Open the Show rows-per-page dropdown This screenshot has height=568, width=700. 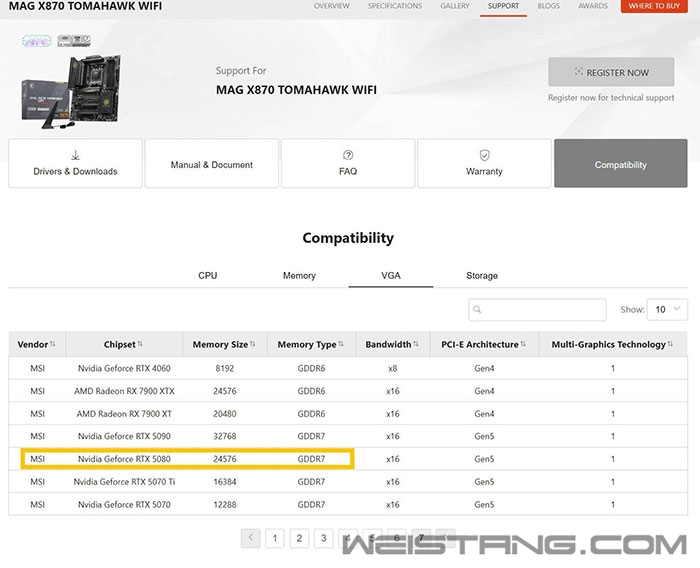pyautogui.click(x=667, y=309)
